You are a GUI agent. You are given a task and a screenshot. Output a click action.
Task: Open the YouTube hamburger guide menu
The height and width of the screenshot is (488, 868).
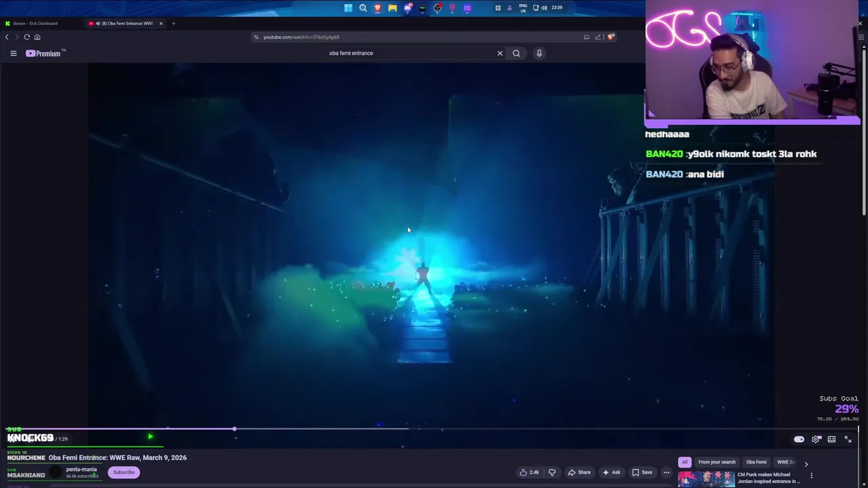tap(13, 53)
